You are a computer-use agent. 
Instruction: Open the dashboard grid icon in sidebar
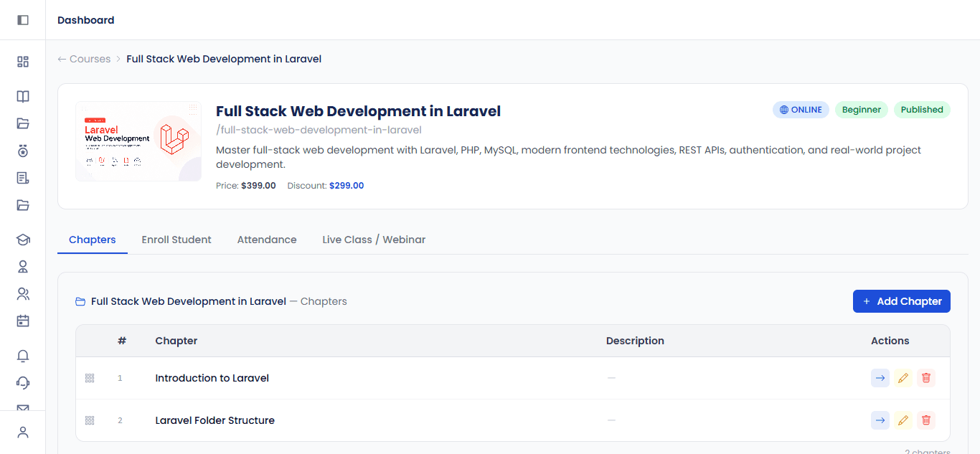click(23, 62)
